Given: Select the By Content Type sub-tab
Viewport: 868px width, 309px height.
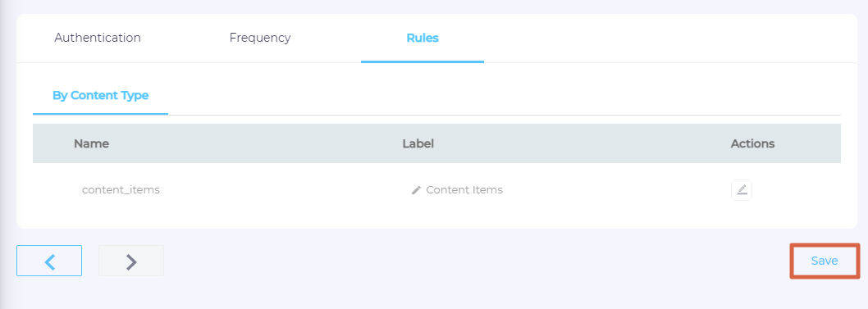Looking at the screenshot, I should click(100, 95).
